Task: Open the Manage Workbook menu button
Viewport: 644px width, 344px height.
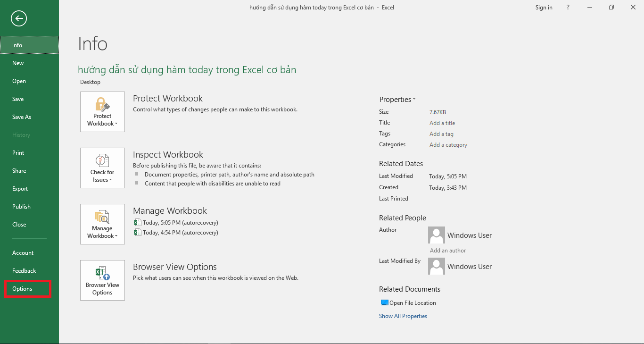Action: click(x=102, y=224)
